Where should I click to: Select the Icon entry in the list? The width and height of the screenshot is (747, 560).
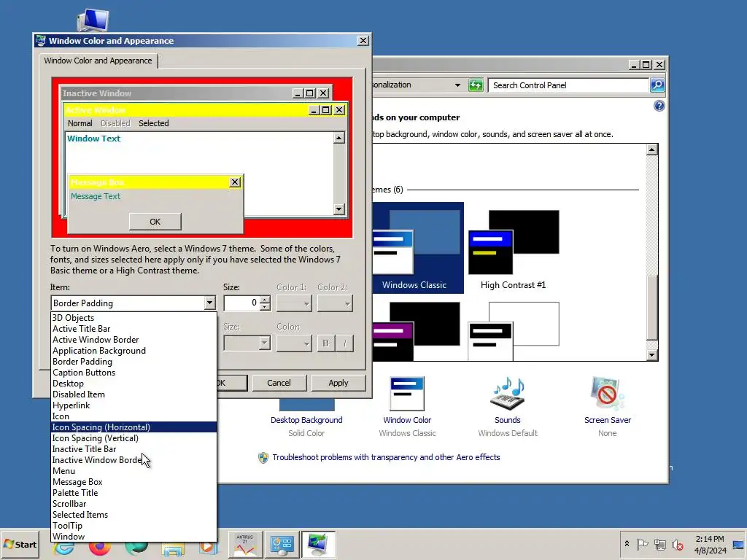pos(134,416)
